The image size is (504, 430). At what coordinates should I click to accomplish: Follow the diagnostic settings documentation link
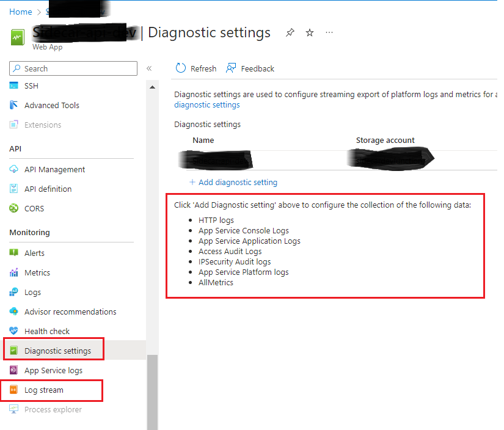[x=207, y=105]
